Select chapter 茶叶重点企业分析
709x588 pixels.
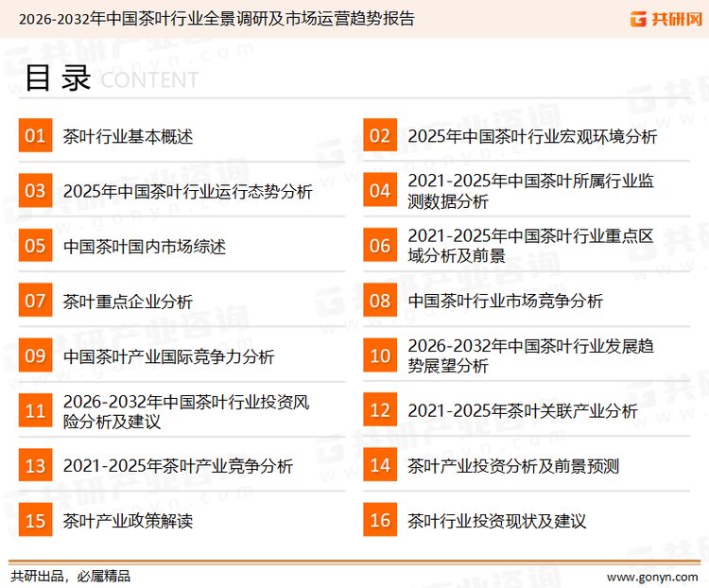[x=128, y=302]
